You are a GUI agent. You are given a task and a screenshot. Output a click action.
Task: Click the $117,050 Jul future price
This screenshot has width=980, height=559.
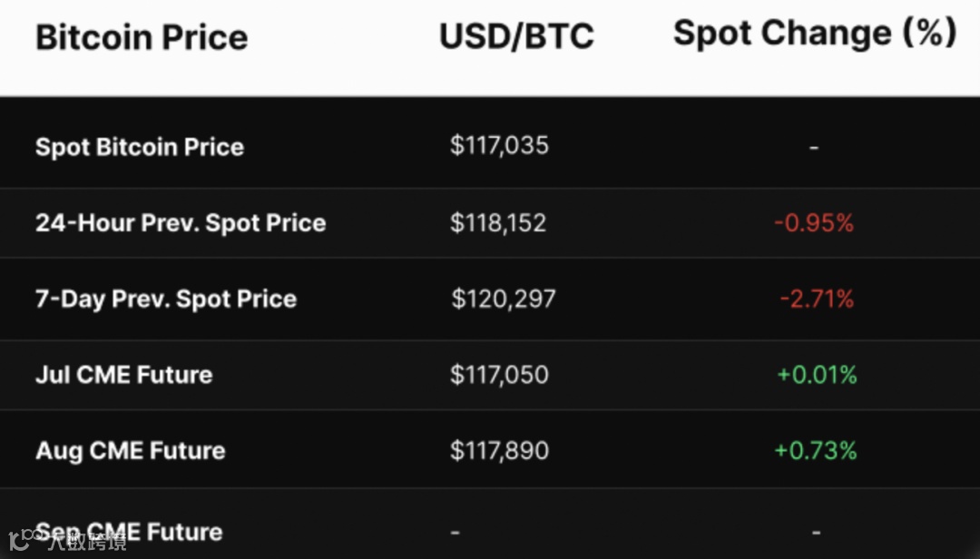click(x=499, y=375)
